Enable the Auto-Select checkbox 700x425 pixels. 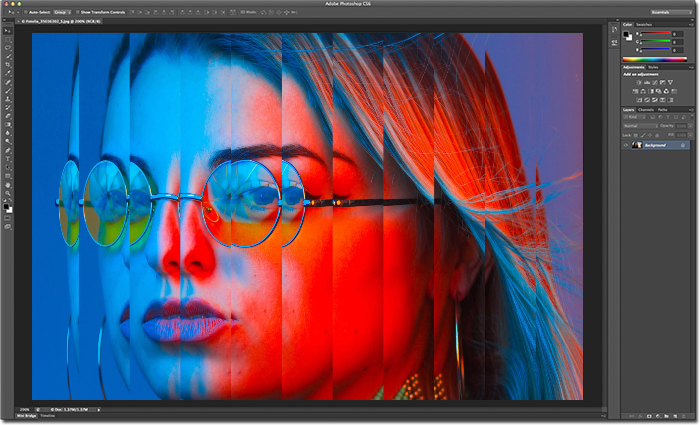(26, 12)
